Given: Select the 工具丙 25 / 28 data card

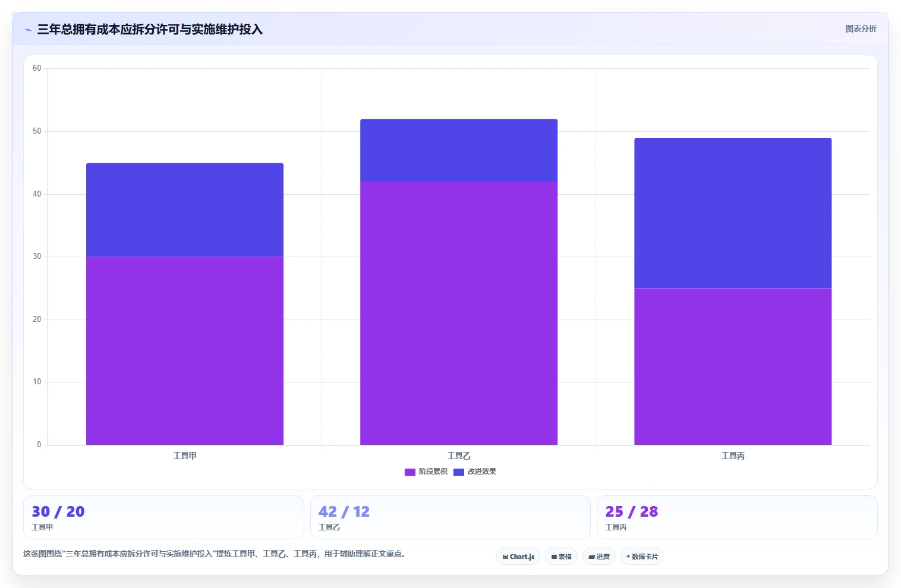Looking at the screenshot, I should (x=737, y=517).
